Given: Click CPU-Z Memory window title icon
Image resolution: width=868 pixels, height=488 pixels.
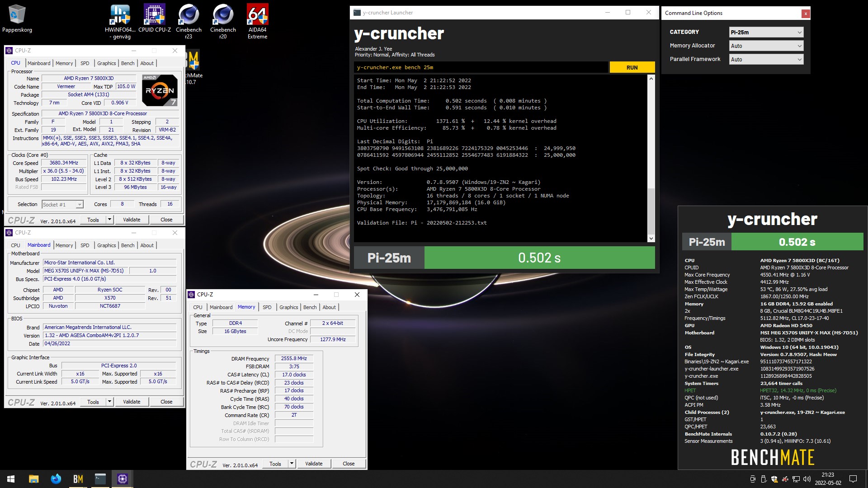Looking at the screenshot, I should coord(191,295).
